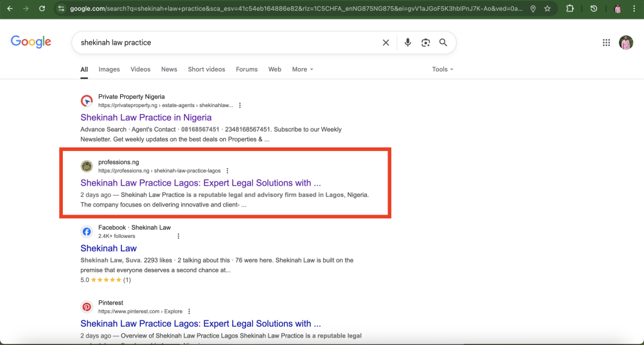This screenshot has height=345, width=644.
Task: Click the professions.ng site name
Action: click(x=119, y=162)
